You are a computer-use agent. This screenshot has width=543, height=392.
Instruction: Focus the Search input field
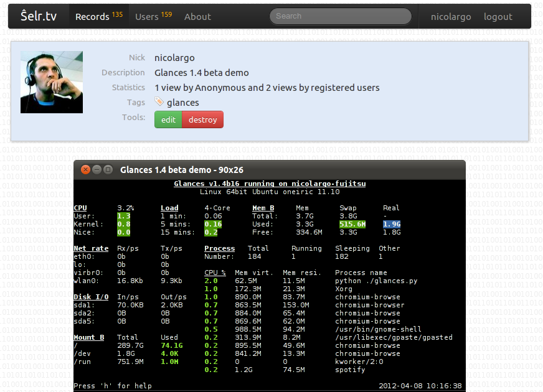(x=341, y=16)
